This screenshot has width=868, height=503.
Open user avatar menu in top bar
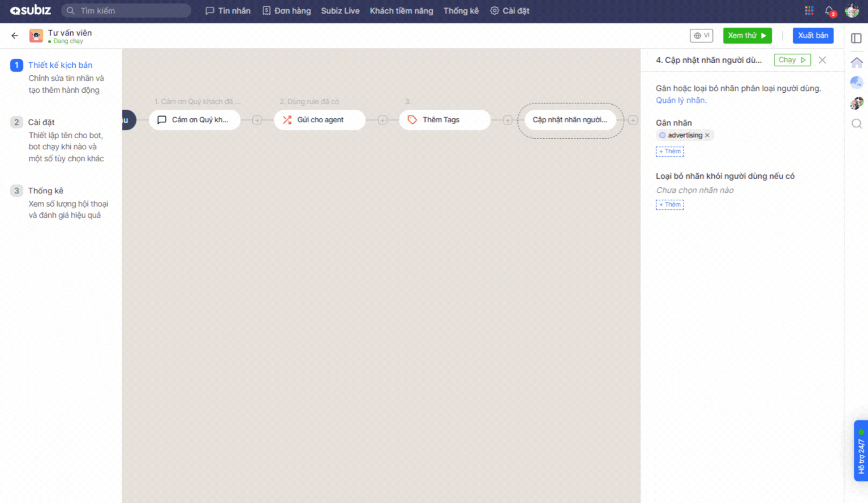pos(852,11)
